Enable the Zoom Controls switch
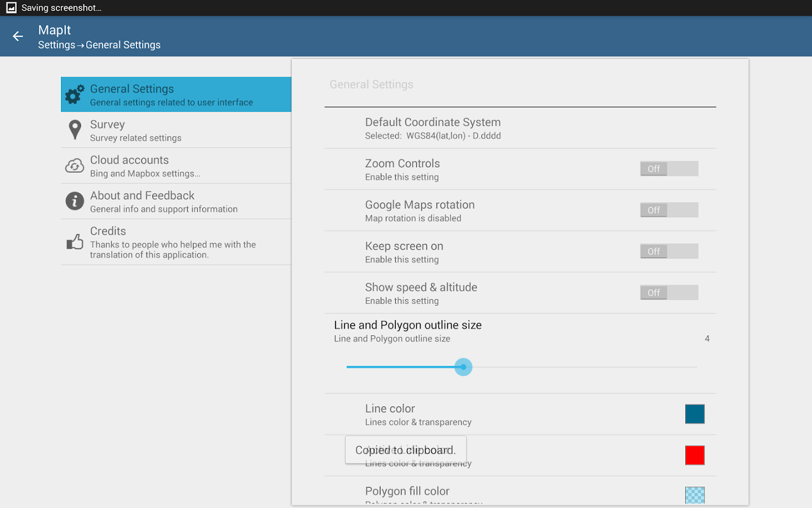812x508 pixels. 669,169
